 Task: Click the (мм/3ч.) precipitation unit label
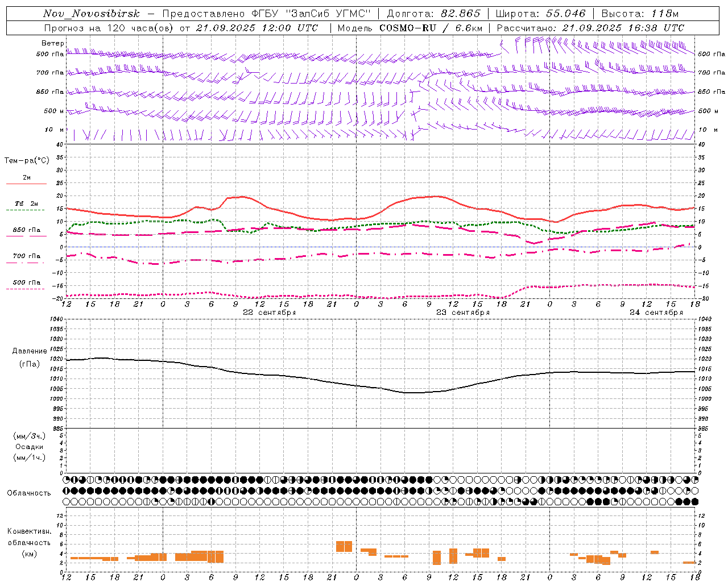click(30, 436)
